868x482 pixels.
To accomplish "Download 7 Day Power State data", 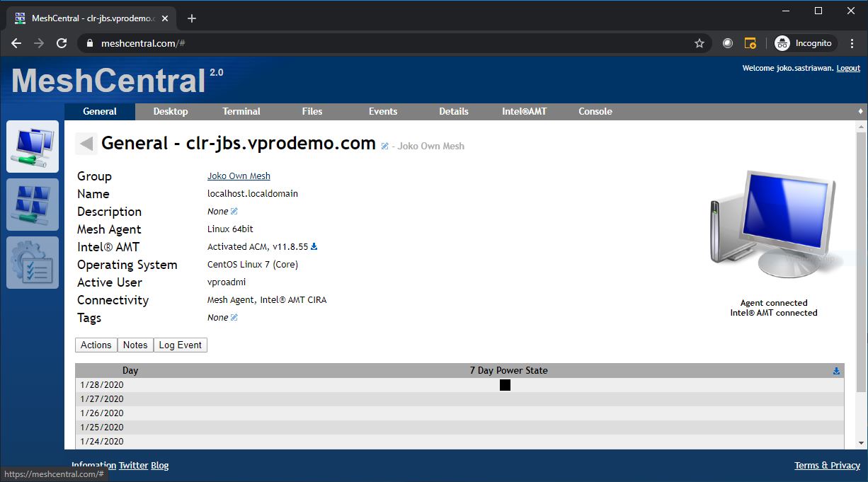I will click(836, 371).
